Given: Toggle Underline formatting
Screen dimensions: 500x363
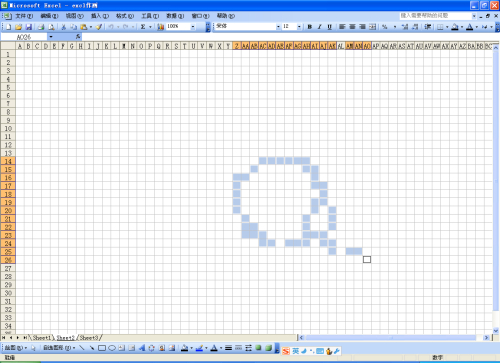Looking at the screenshot, I should pos(329,27).
